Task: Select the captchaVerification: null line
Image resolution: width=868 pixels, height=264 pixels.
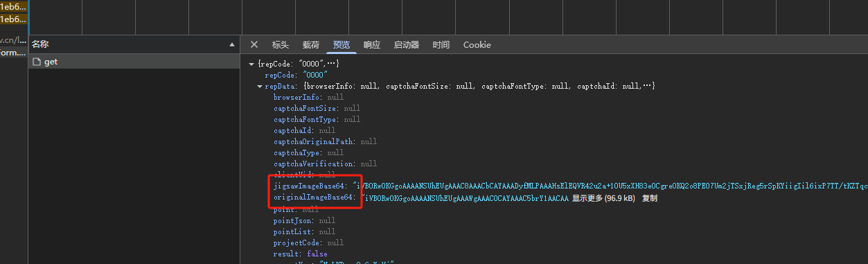Action: click(325, 164)
